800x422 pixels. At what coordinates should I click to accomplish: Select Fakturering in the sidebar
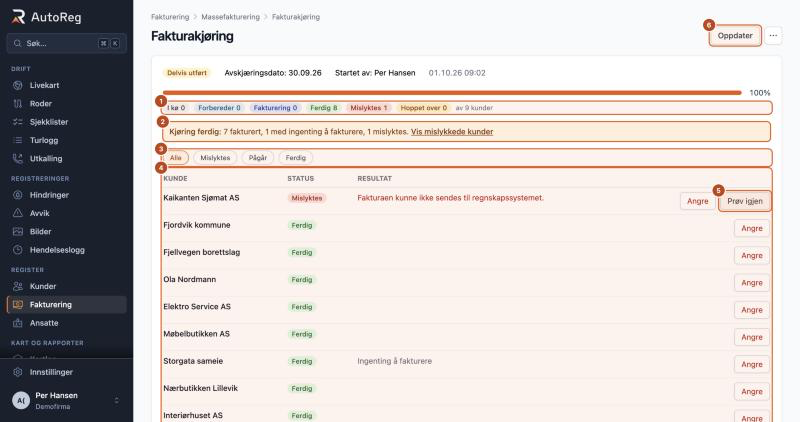point(66,305)
